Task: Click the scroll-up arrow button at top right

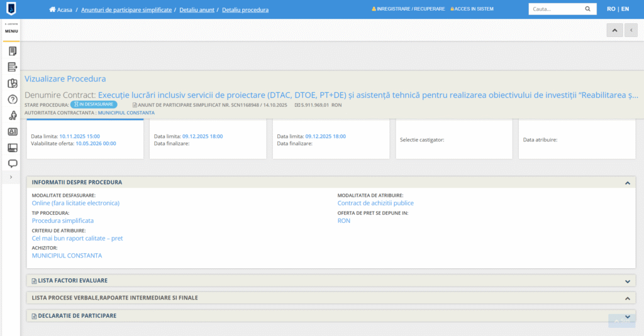Action: click(x=614, y=30)
